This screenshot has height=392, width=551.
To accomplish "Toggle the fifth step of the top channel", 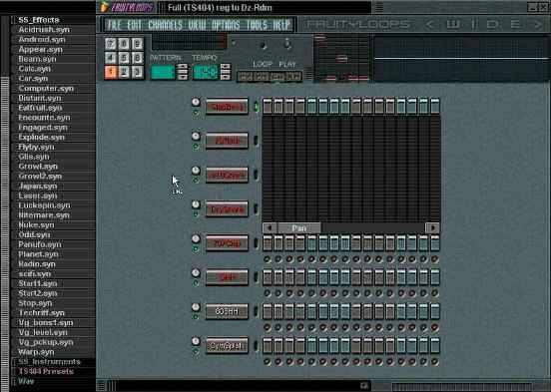I will pyautogui.click(x=311, y=106).
